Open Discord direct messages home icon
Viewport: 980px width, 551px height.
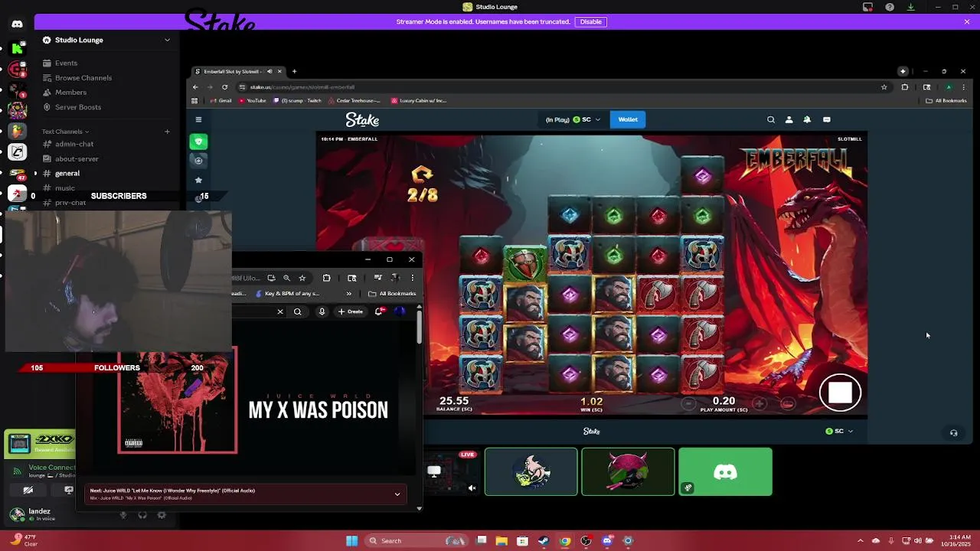click(17, 24)
